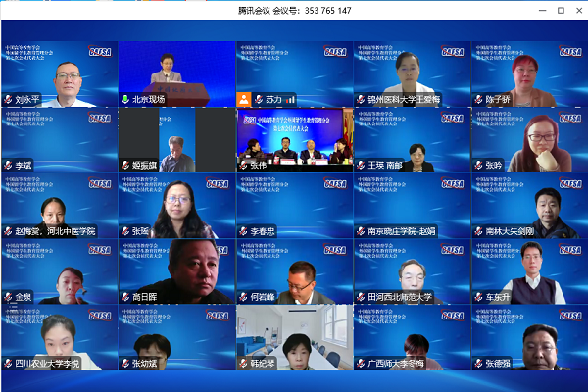Click the 南京晓庄学院-赵娟 name label
The image size is (588, 392).
pos(401,230)
